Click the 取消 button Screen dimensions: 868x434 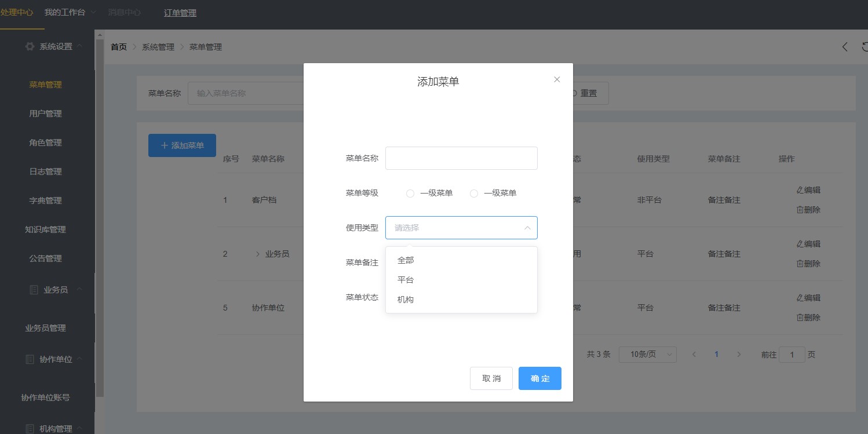(491, 378)
